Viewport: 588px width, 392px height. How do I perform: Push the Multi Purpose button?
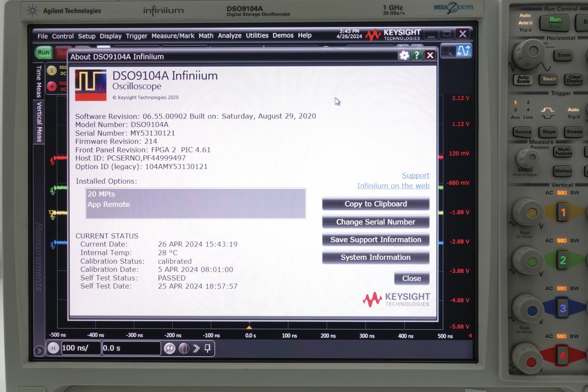point(563,151)
